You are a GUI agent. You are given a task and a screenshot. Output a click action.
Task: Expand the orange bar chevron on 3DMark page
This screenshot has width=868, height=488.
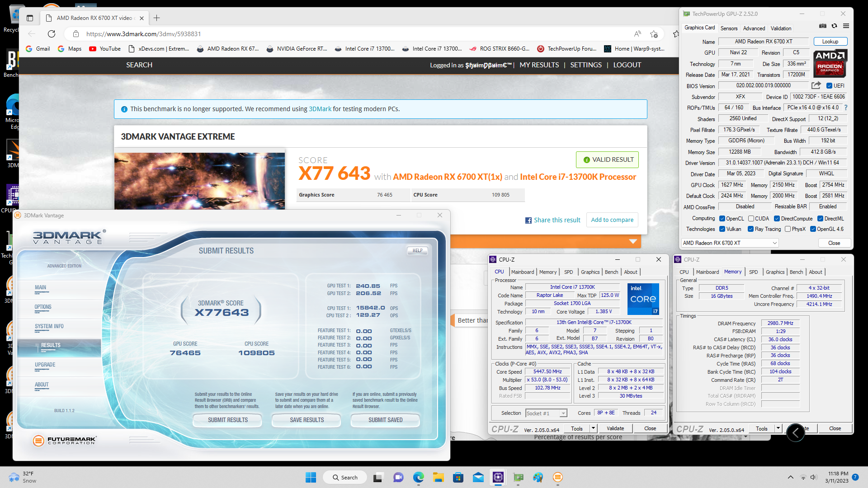[633, 241]
